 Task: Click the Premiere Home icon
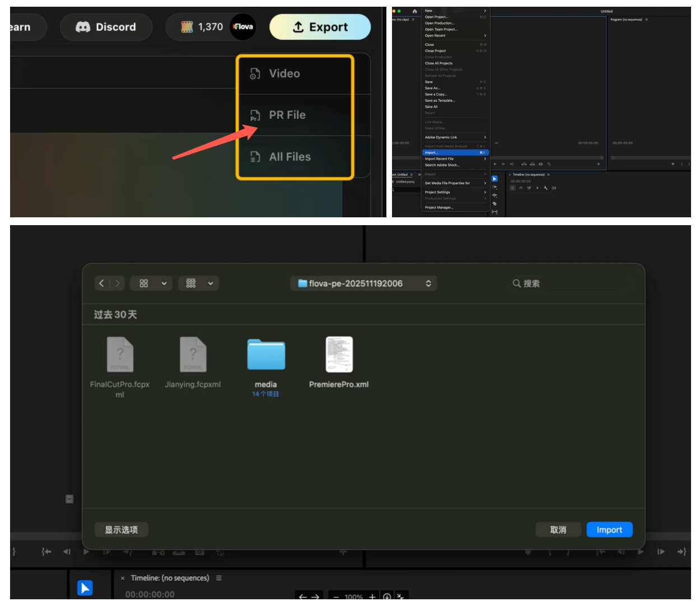(414, 11)
